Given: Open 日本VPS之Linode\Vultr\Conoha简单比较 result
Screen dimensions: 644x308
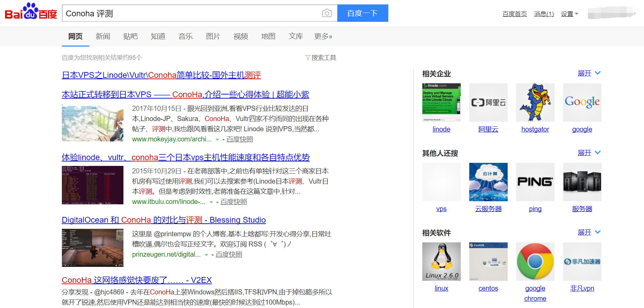Looking at the screenshot, I should [162, 75].
